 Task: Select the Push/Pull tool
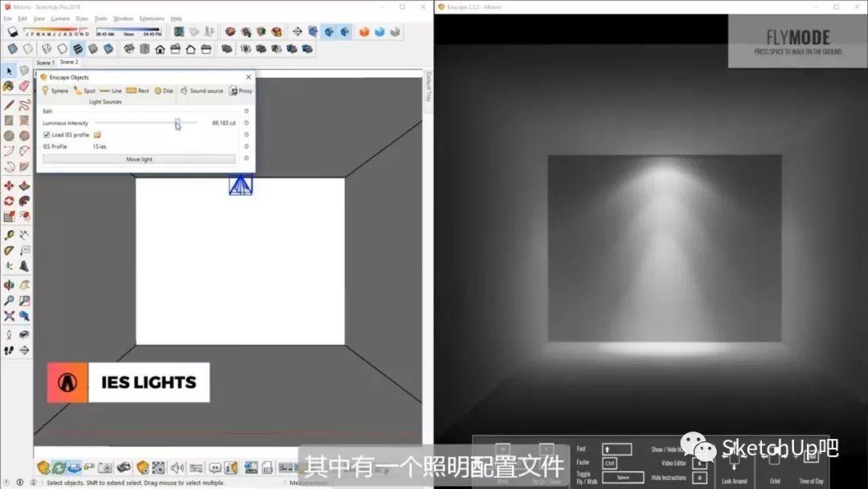[x=24, y=186]
